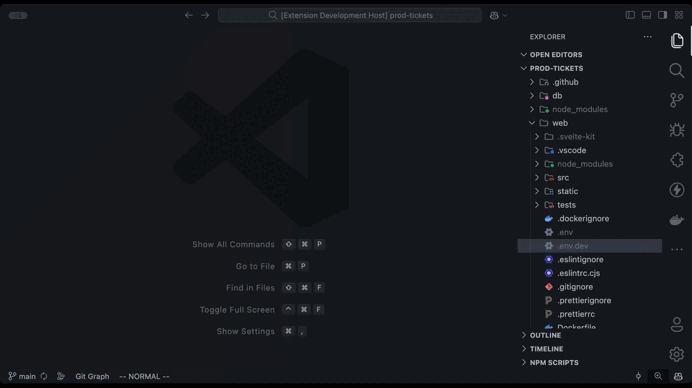Click the main branch indicator in status bar
The image size is (692, 388).
(x=22, y=376)
